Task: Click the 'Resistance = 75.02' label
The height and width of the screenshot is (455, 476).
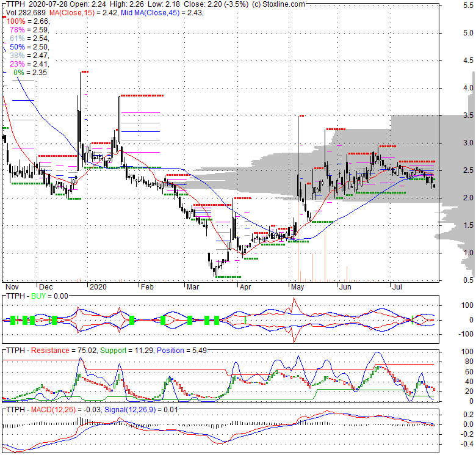Action: coord(63,350)
